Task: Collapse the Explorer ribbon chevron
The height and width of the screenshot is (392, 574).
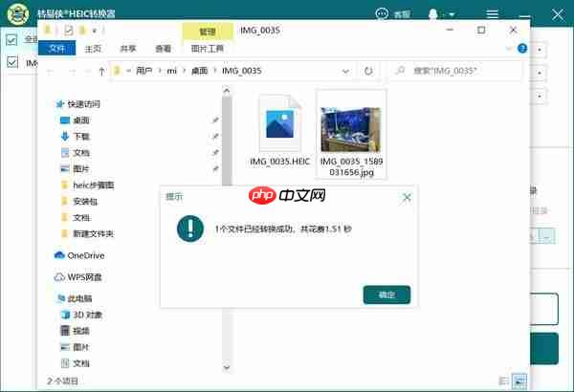Action: [x=509, y=49]
